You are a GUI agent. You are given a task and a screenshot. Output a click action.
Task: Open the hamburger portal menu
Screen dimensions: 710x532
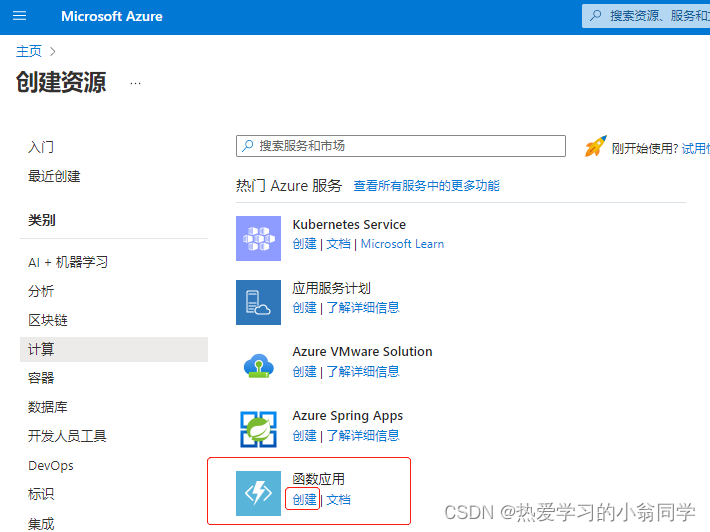tap(19, 16)
